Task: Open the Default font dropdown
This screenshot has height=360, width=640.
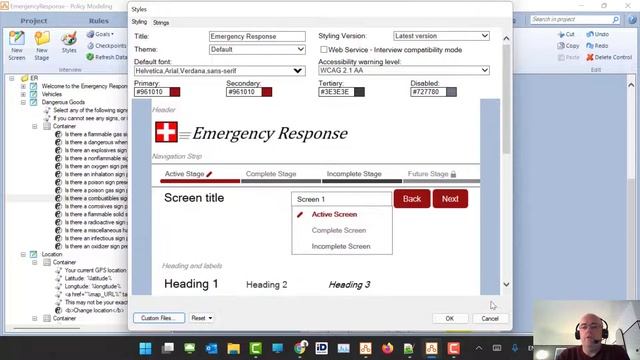Action: 219,71
